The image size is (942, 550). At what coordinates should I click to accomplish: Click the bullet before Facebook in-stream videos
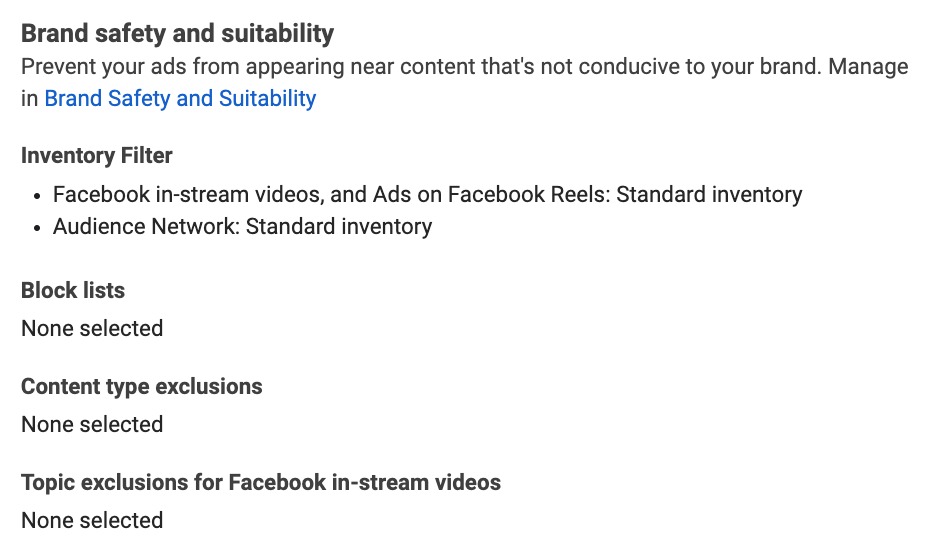point(37,195)
